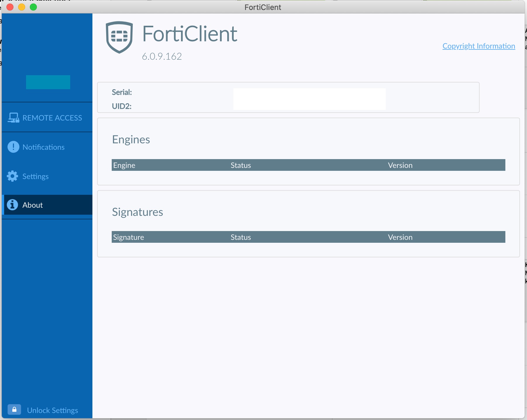Click the teal rectangle in sidebar
The image size is (527, 420).
[x=48, y=82]
